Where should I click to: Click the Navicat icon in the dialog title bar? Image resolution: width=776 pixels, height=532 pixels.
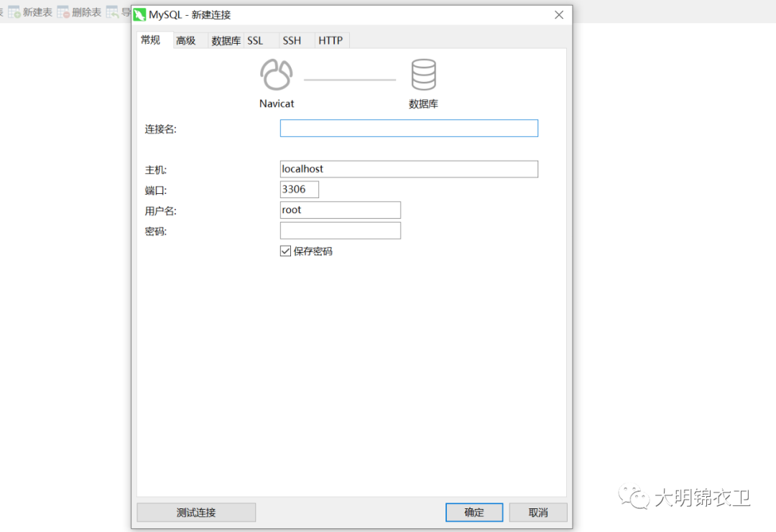tap(139, 15)
